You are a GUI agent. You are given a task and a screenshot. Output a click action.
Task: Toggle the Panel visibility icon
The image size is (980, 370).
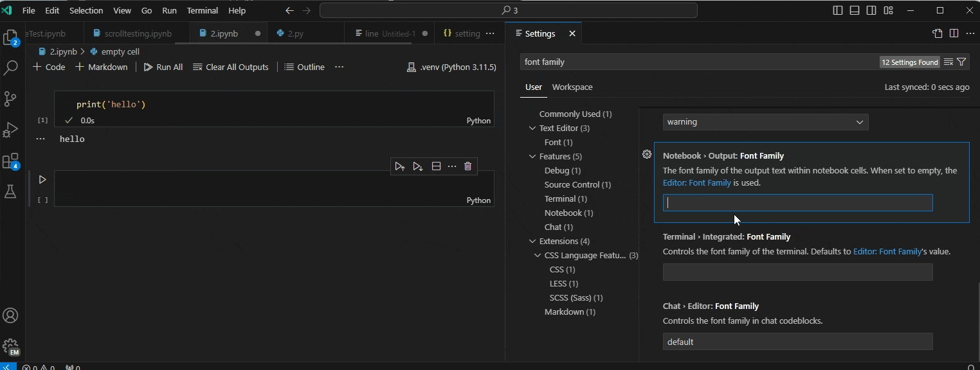(854, 10)
